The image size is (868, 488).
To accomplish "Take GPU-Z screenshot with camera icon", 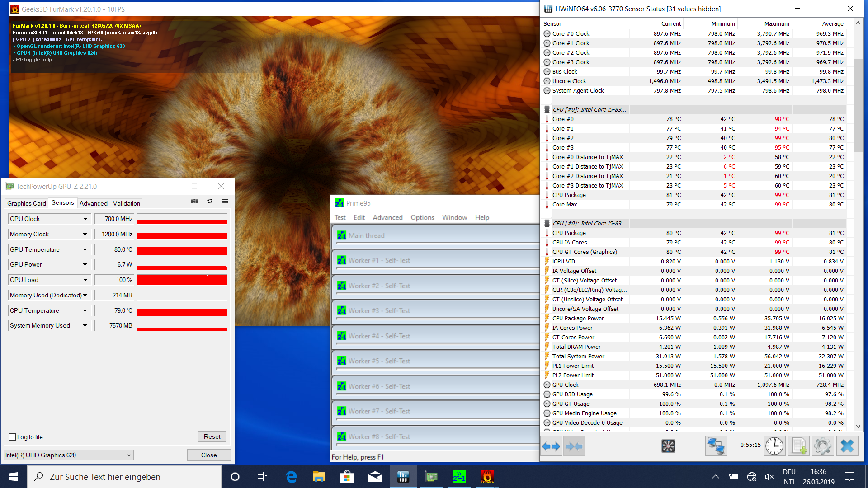I will (194, 202).
